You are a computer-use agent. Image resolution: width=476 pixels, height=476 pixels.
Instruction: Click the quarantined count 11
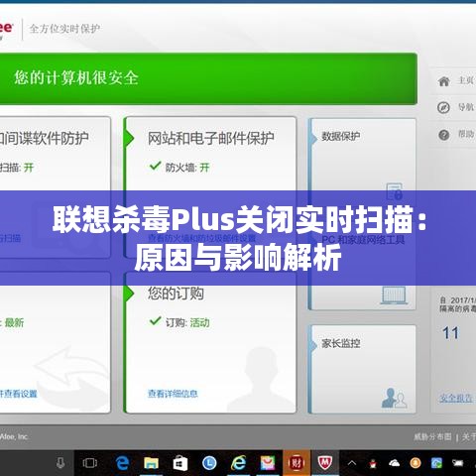450,333
